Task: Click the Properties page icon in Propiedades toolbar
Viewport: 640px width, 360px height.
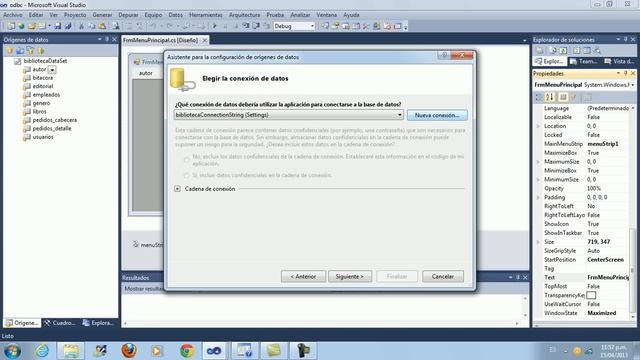Action: click(563, 97)
